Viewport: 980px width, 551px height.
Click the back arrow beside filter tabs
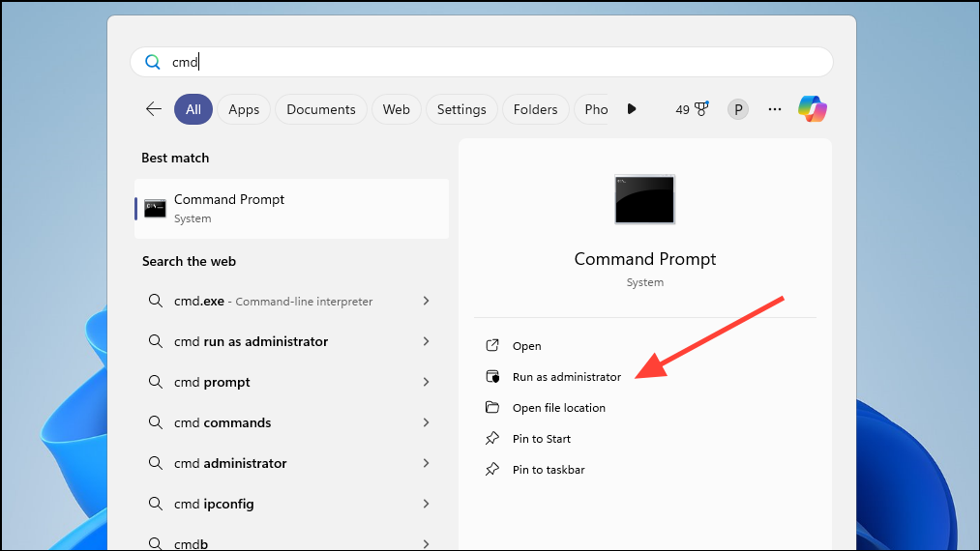[x=154, y=108]
